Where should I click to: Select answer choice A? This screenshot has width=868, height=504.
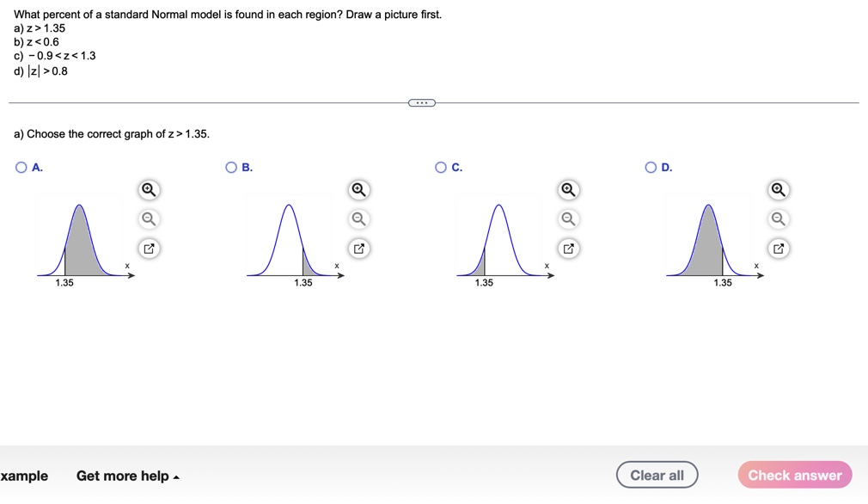20,167
